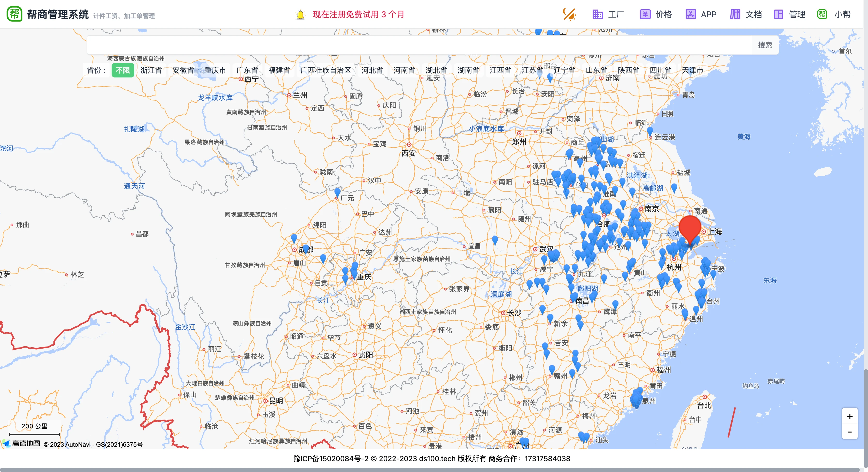
Task: Click the map zoom-in plus control
Action: pos(850,417)
